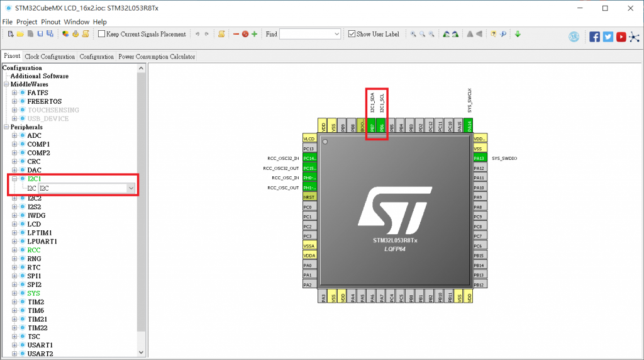Open a project with the yellow folder icon

[x=20, y=34]
